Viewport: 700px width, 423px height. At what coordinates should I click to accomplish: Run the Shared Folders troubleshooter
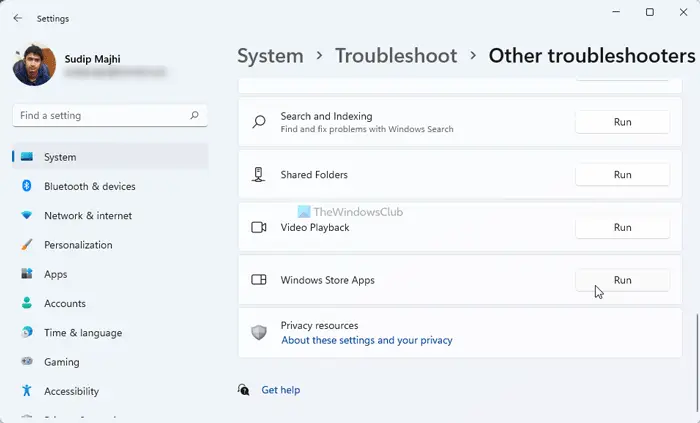(x=622, y=175)
